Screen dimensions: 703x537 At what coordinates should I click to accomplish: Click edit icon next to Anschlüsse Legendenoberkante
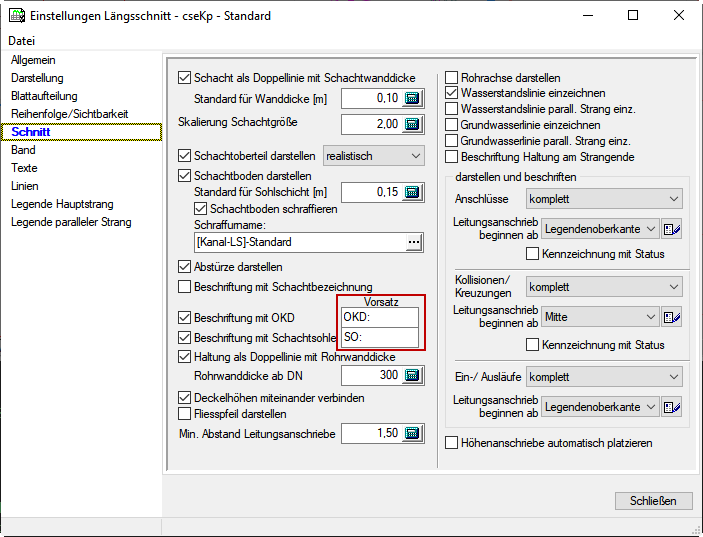coord(672,229)
